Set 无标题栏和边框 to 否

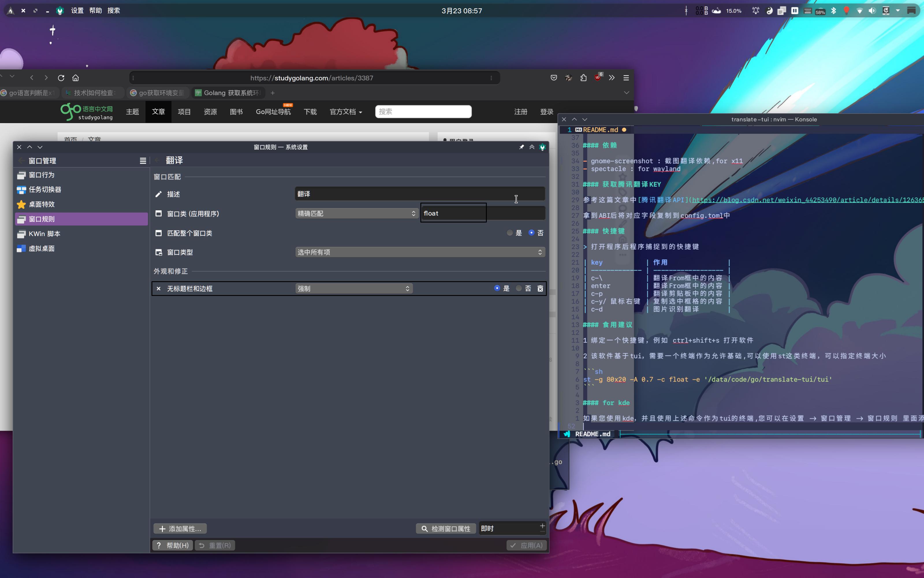coord(523,289)
